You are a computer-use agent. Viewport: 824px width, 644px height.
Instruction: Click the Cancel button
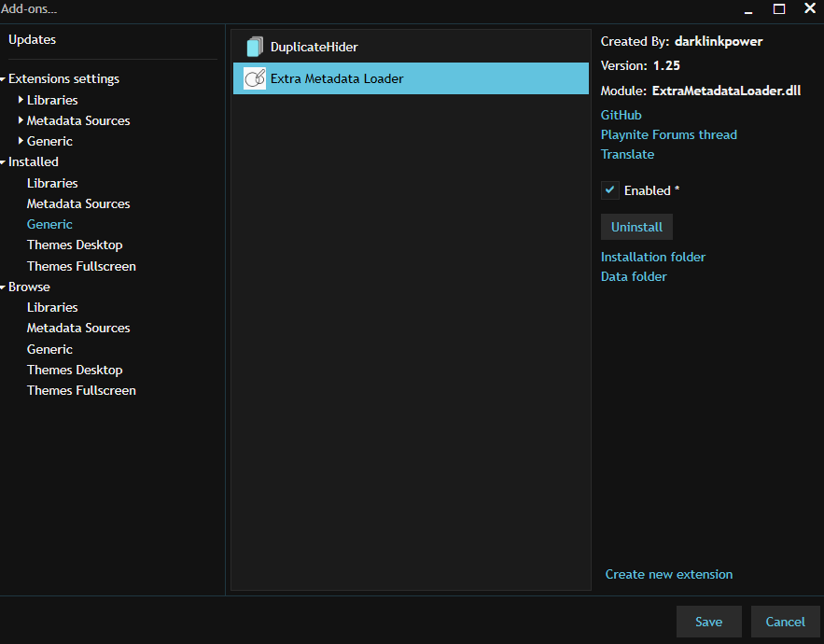tap(785, 622)
